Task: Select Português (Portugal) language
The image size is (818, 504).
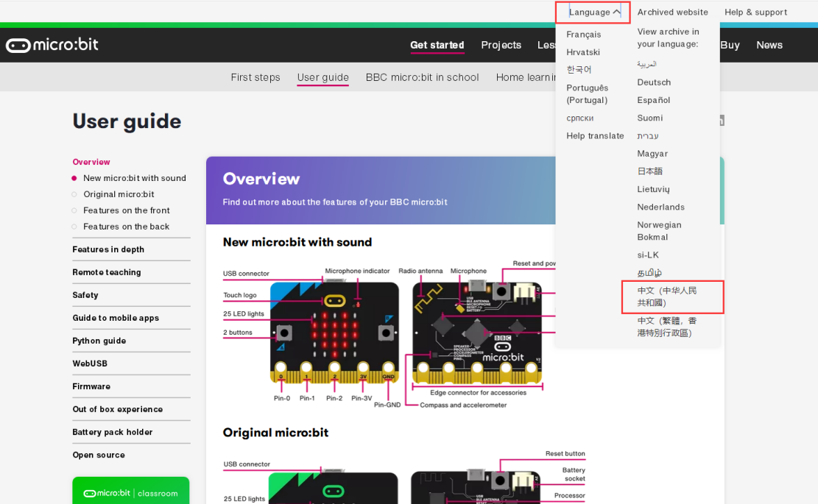Action: [x=588, y=94]
